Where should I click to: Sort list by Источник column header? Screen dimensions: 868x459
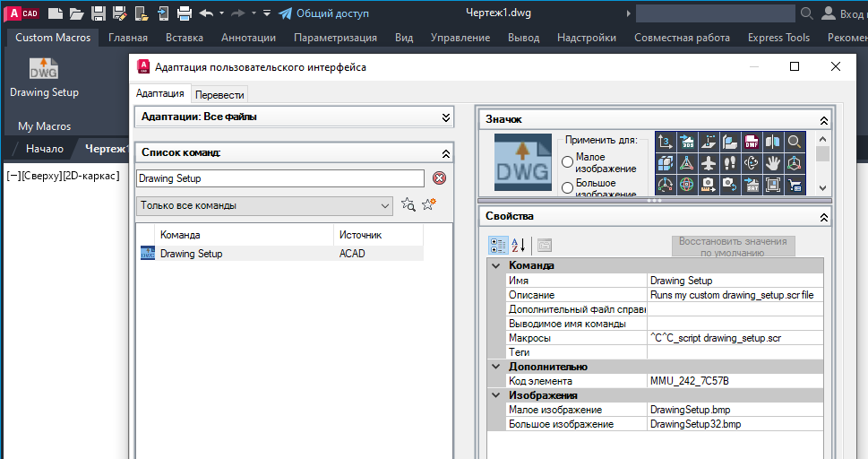coord(379,235)
